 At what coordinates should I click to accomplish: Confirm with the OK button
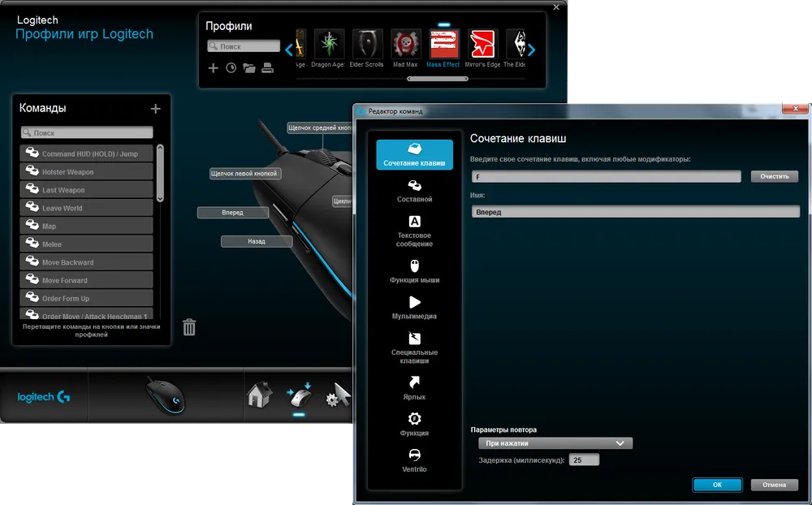click(716, 485)
